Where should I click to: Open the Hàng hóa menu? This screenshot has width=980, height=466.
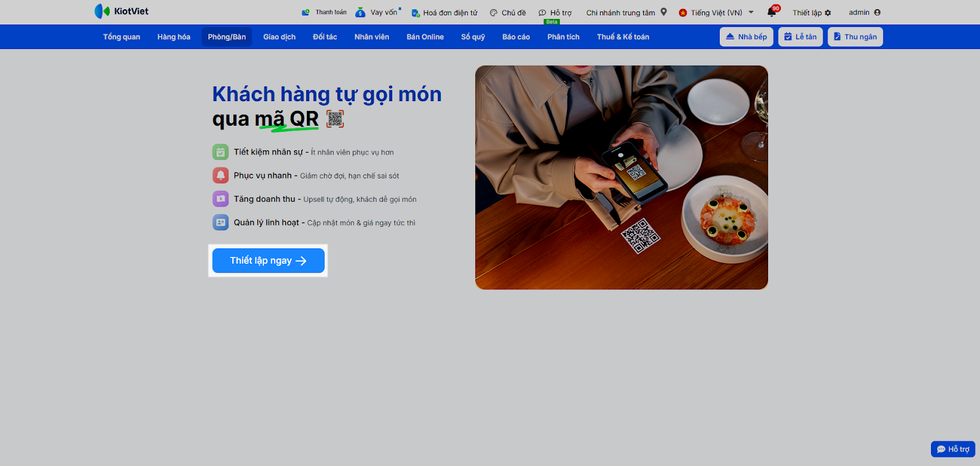point(174,37)
